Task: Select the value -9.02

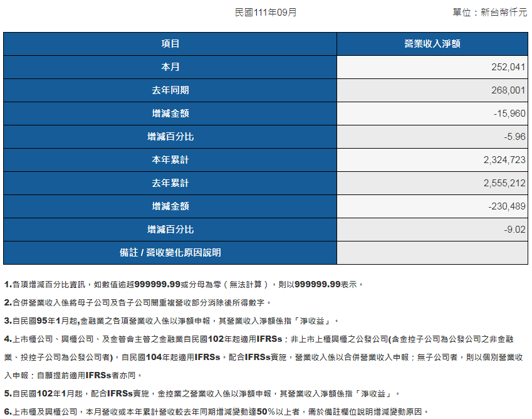Action: point(514,230)
